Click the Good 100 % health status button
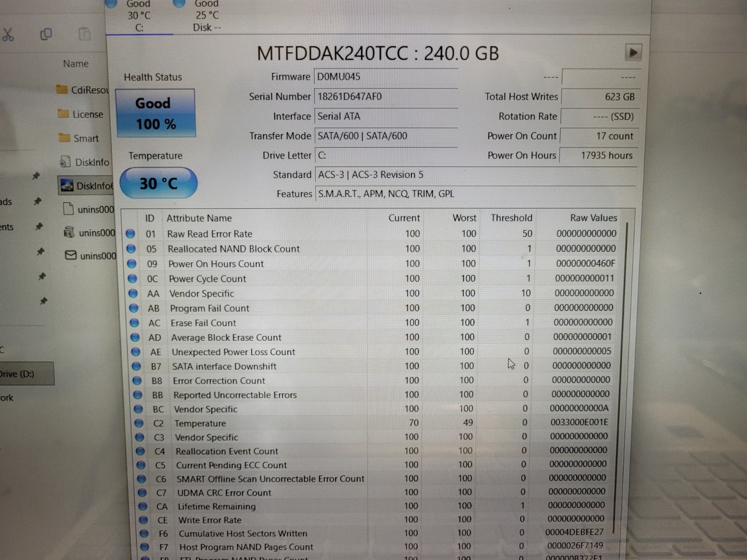747x560 pixels. (x=155, y=113)
